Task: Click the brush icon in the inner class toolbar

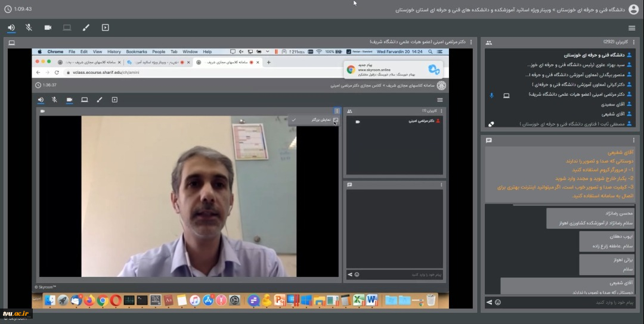Action: pos(100,99)
